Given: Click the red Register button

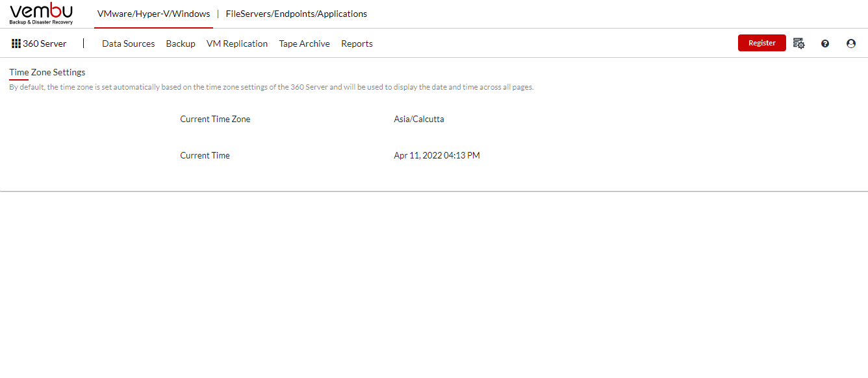Looking at the screenshot, I should tap(762, 43).
